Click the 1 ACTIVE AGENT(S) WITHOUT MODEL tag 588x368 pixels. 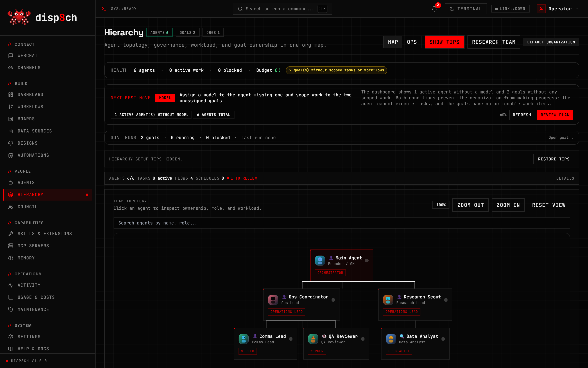click(x=151, y=115)
